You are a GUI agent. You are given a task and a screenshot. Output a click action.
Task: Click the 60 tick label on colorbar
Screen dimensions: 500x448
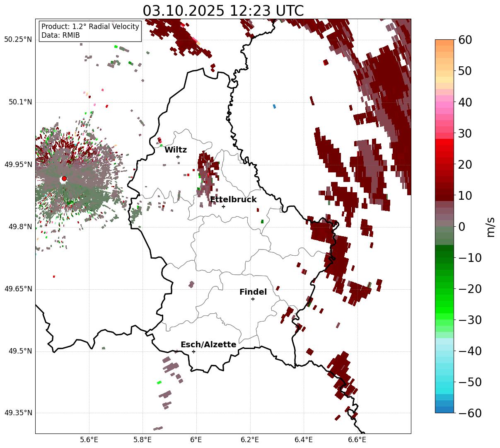click(466, 40)
